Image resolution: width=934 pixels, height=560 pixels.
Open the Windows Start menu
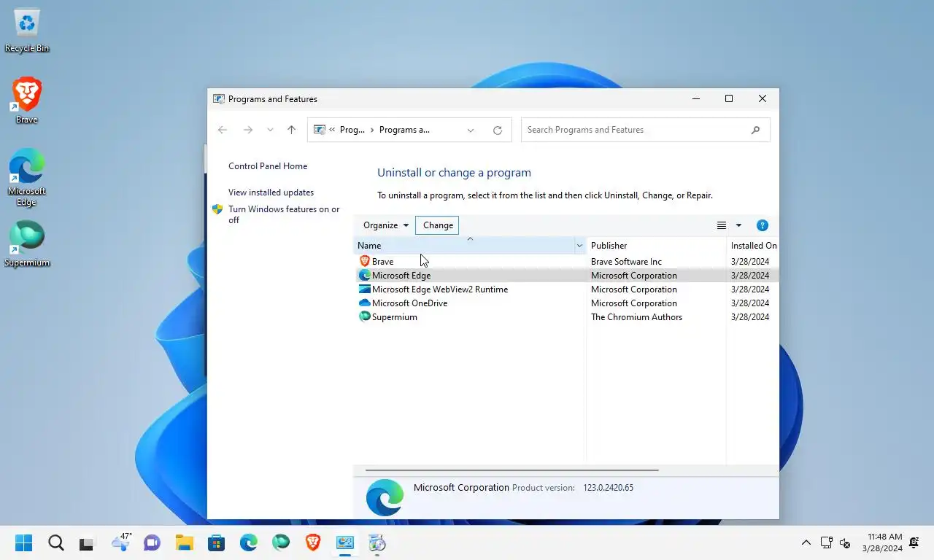click(24, 542)
